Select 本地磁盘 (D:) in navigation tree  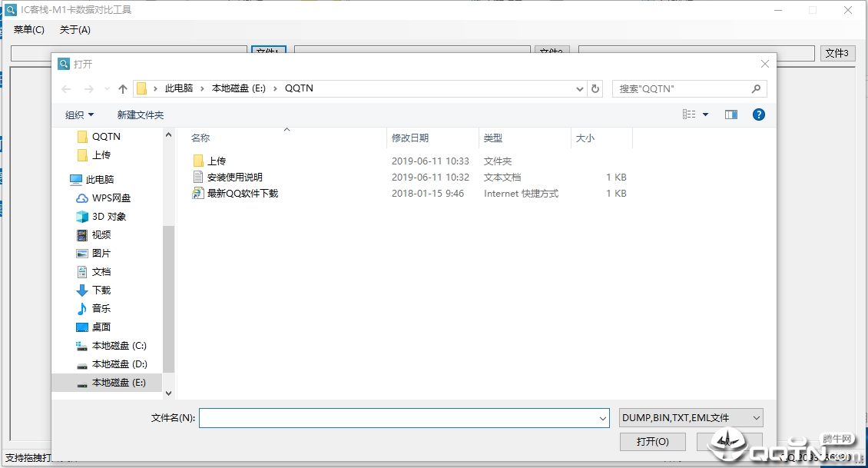coord(120,364)
